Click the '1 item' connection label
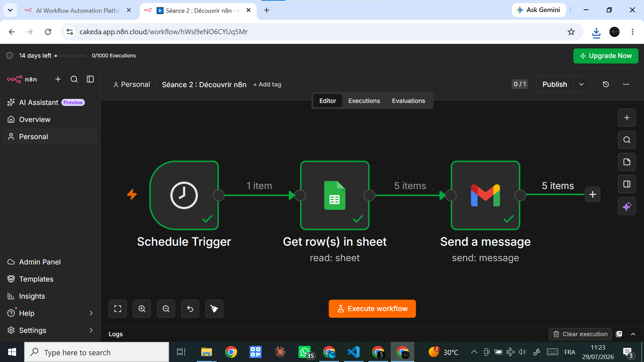The width and height of the screenshot is (644, 362). [x=259, y=186]
